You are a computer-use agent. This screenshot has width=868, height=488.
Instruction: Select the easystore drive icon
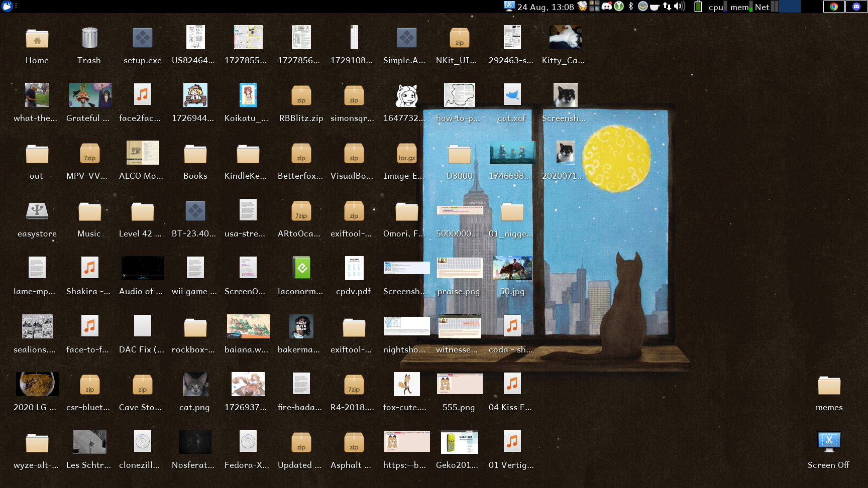tap(37, 212)
